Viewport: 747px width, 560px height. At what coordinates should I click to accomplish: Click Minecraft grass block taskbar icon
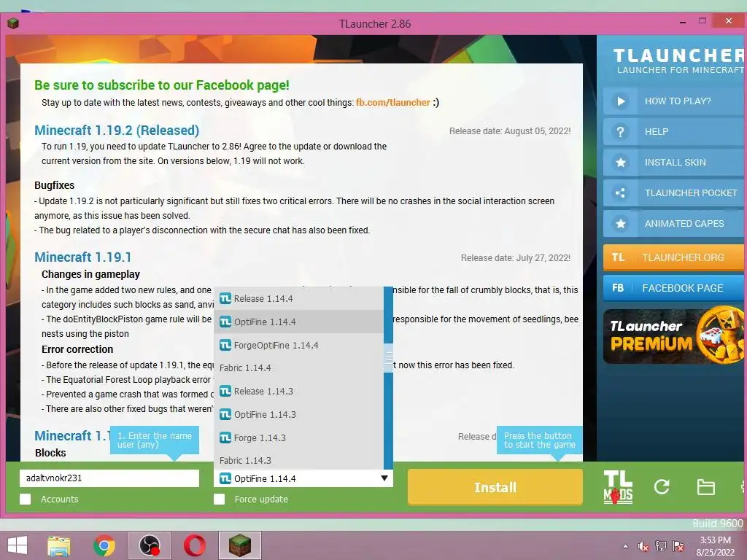point(239,545)
